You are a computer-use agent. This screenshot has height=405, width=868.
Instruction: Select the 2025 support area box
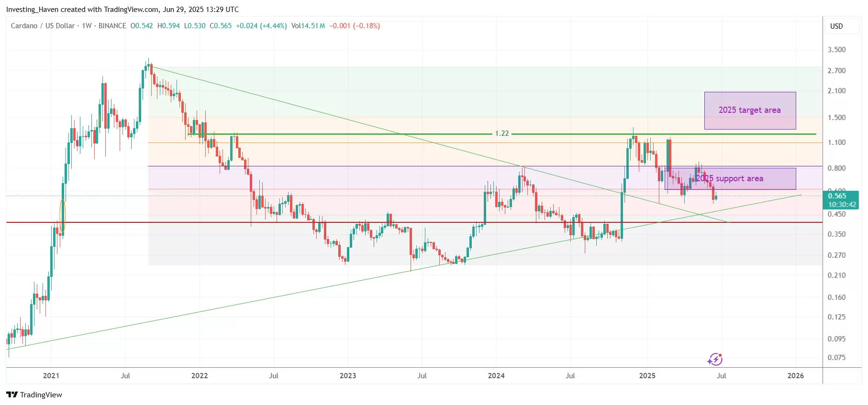[x=730, y=179]
